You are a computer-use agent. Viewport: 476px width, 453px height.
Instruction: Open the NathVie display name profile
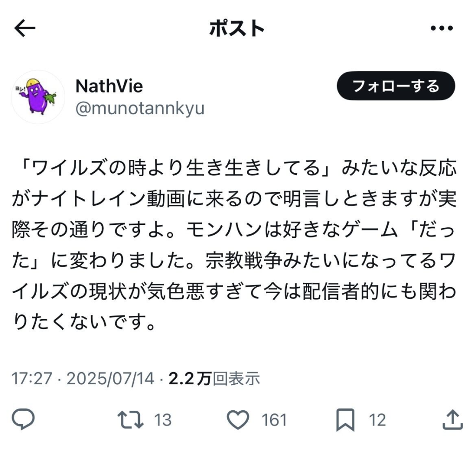pos(109,86)
